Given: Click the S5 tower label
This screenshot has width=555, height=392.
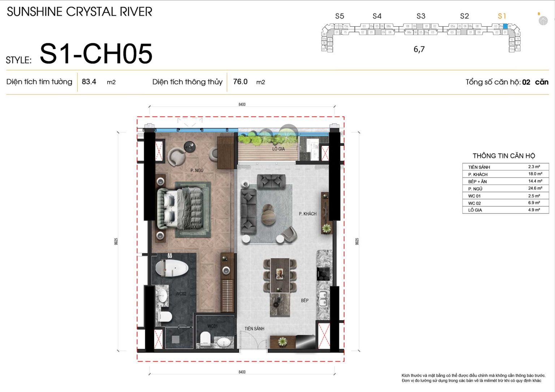Looking at the screenshot, I should pyautogui.click(x=340, y=16).
